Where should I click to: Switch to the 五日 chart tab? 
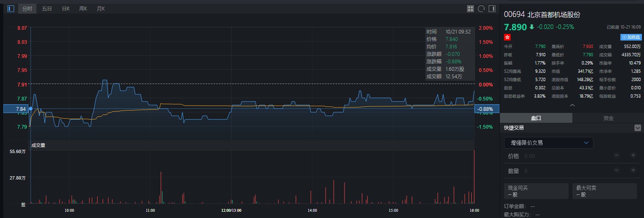coord(47,9)
